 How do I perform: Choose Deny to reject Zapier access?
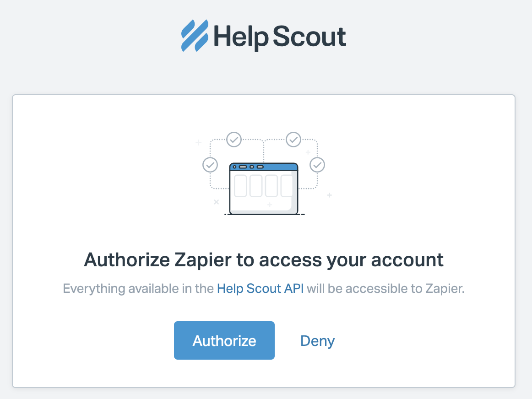point(317,341)
